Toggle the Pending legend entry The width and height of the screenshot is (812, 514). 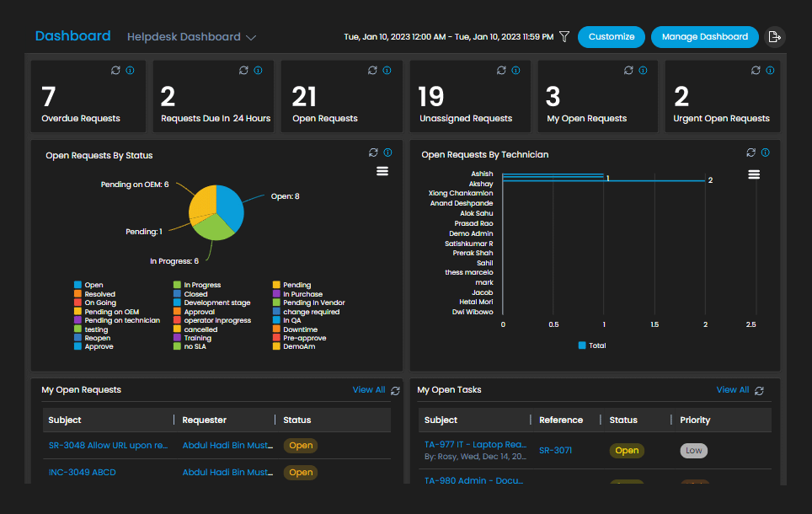292,285
